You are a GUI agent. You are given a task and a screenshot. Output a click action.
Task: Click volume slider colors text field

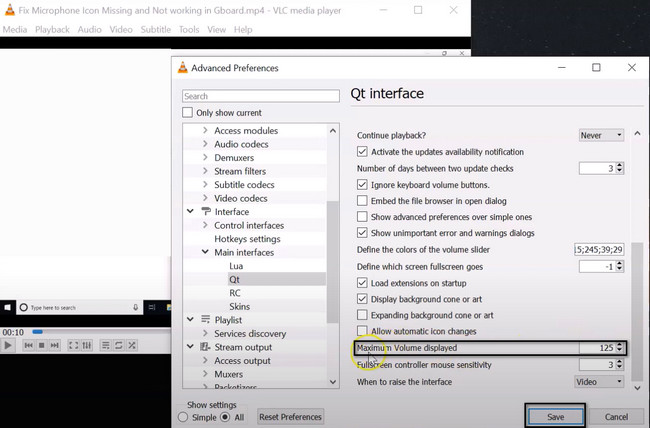pos(599,249)
